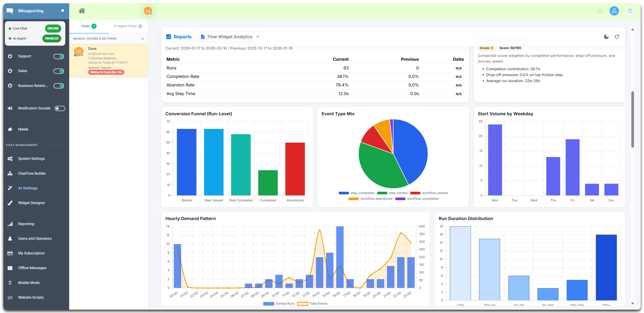Expand Search, Filters & Settings panel

108,39
